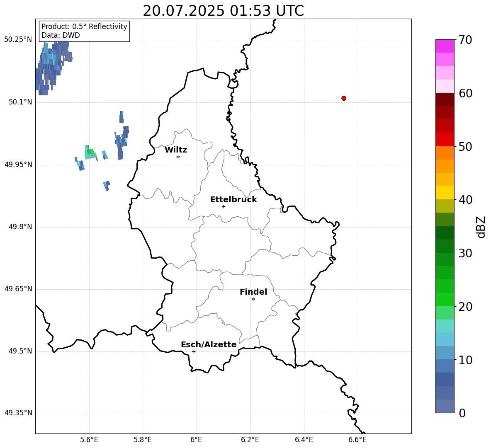Viewport: 491px width, 448px height.
Task: Click the colorbar 10 tick label
Action: [x=465, y=360]
